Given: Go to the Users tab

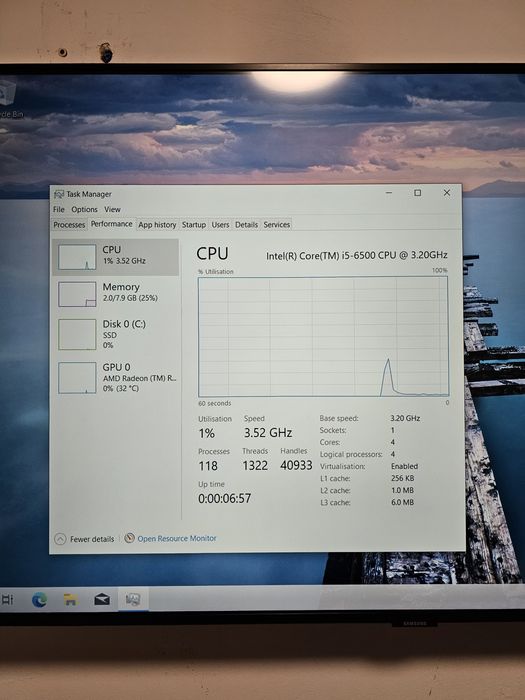Looking at the screenshot, I should tap(220, 225).
